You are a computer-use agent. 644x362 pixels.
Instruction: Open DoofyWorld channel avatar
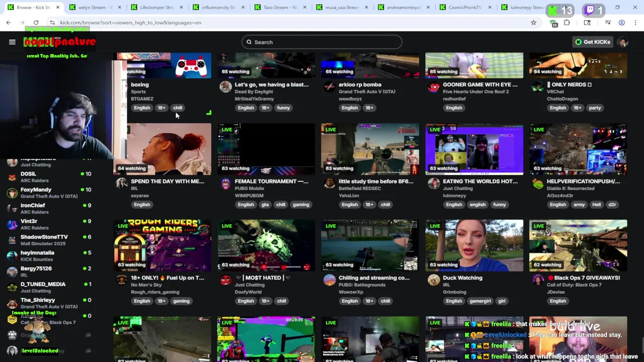point(225,280)
